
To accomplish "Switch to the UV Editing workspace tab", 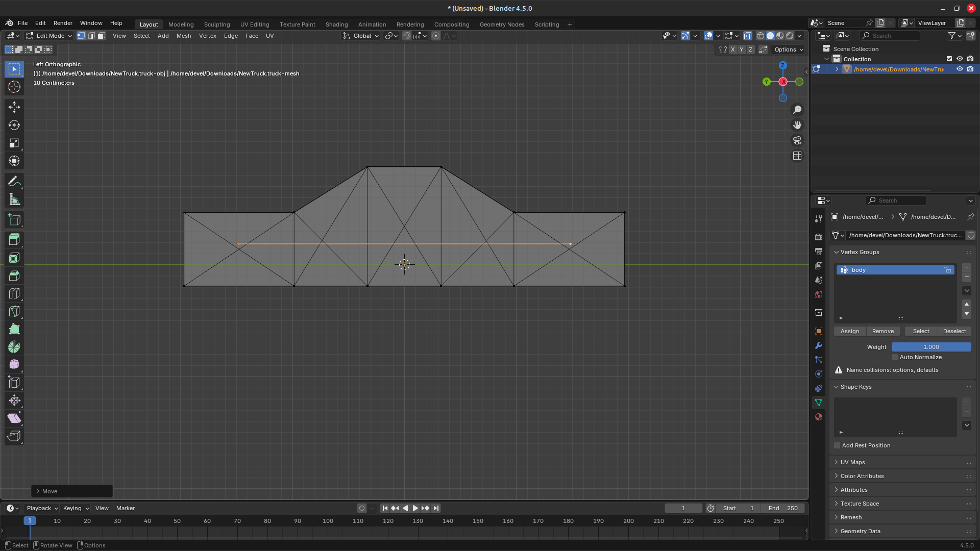I will click(x=254, y=24).
